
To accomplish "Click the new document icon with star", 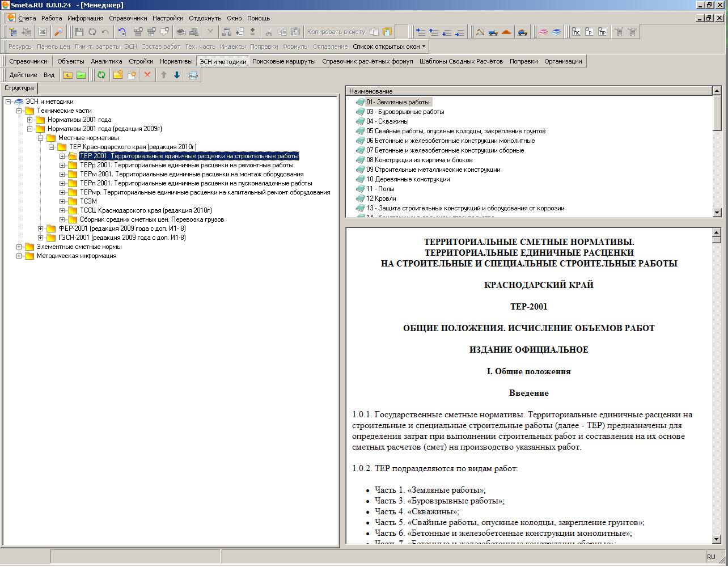I will point(132,75).
